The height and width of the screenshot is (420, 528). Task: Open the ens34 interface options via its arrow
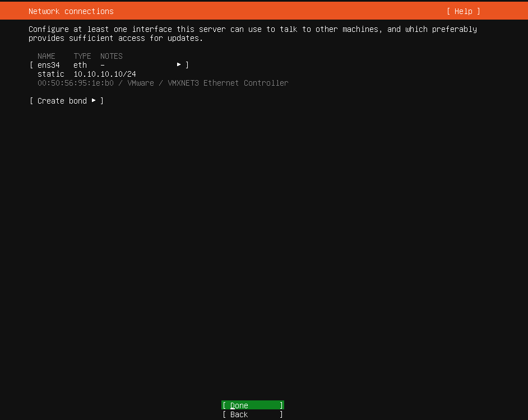pyautogui.click(x=178, y=65)
